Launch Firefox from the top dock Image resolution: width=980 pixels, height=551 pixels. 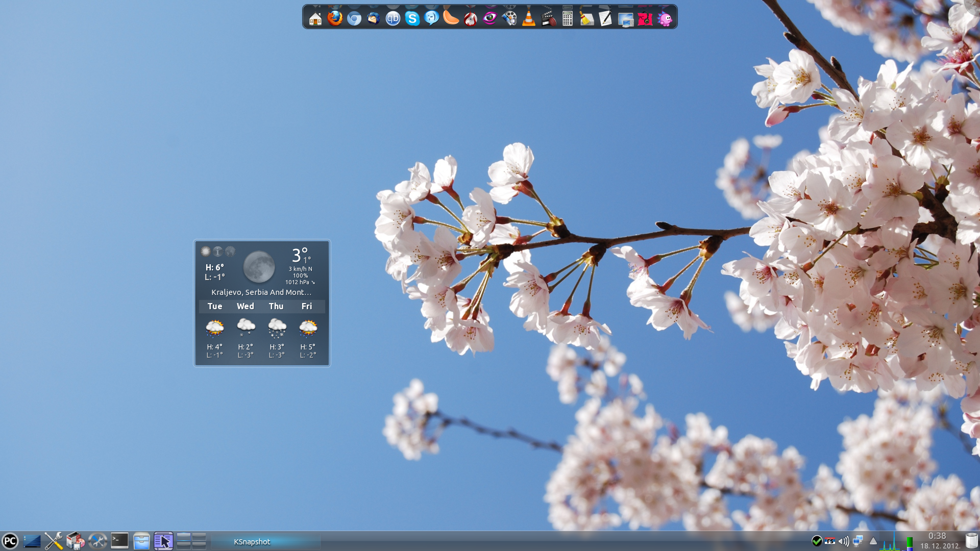[335, 19]
